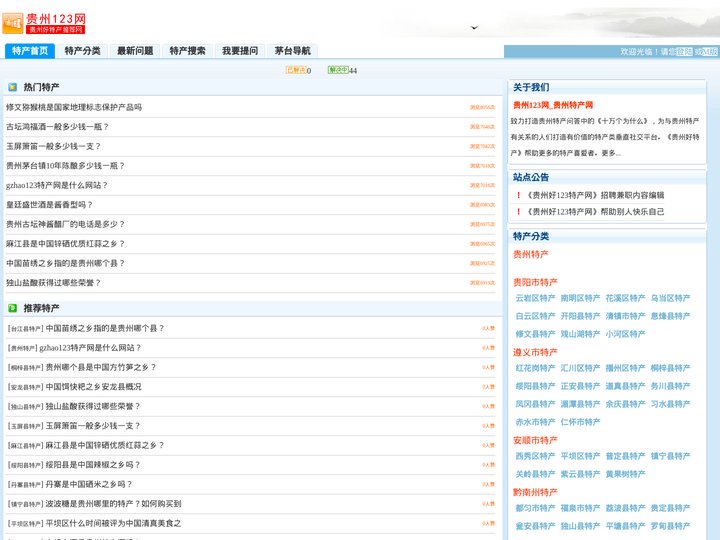The image size is (720, 540).
Task: Click the 贵州特产 category heading
Action: click(530, 254)
